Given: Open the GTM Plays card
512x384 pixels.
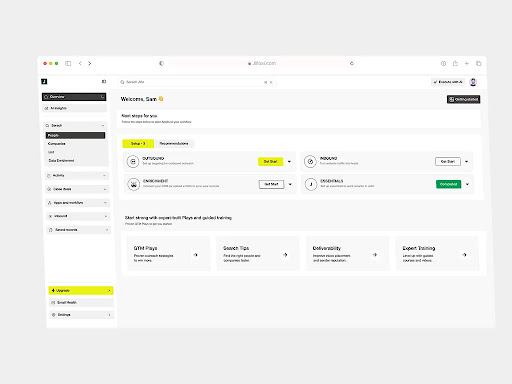Looking at the screenshot, I should [168, 253].
